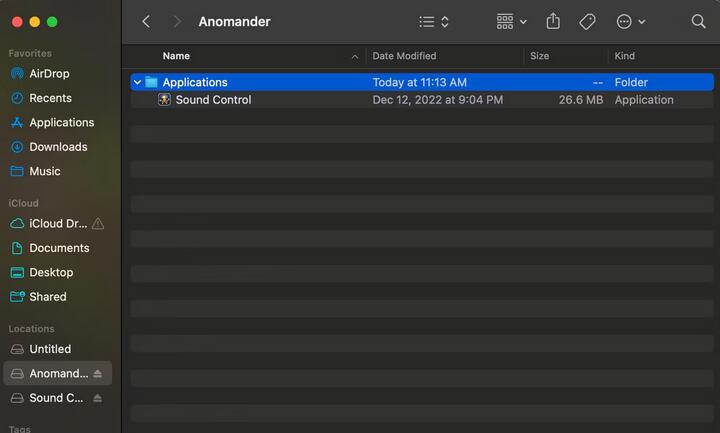
Task: Click the Tags toolbar icon
Action: tap(587, 22)
